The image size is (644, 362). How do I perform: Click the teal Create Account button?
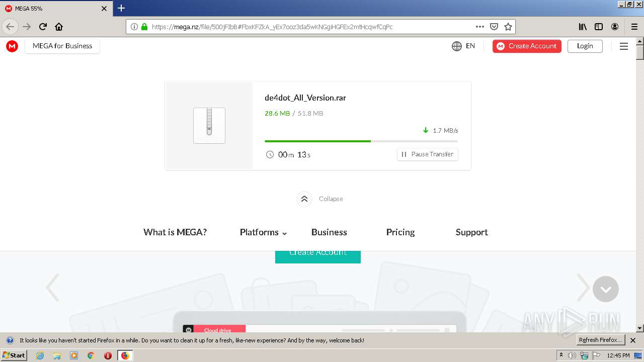point(318,257)
